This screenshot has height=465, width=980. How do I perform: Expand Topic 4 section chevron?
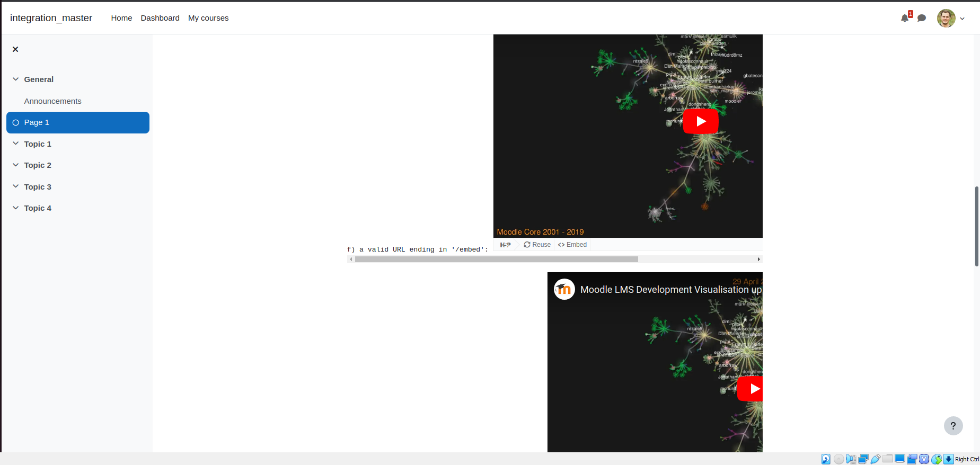[16, 208]
